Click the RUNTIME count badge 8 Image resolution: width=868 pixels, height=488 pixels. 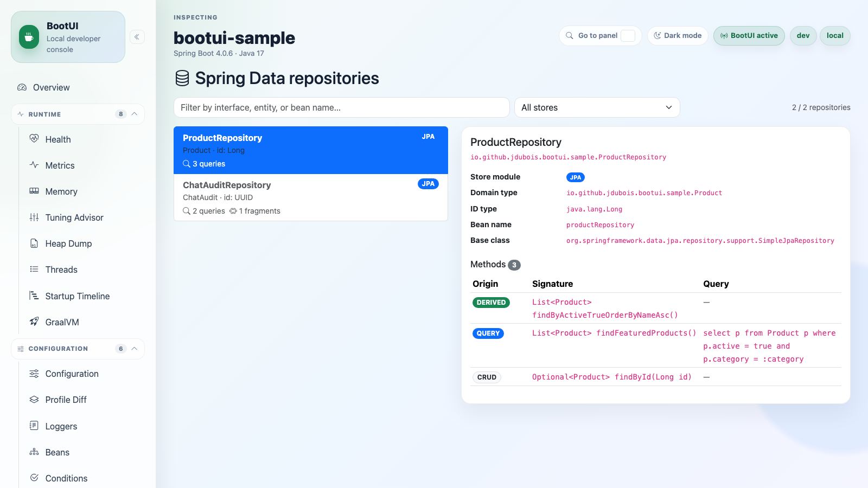coord(121,114)
